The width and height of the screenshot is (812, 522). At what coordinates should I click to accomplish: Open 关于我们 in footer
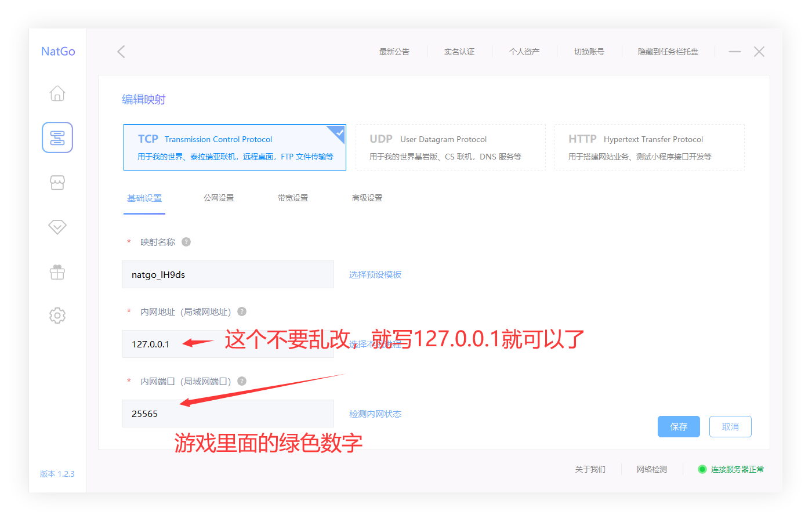[590, 469]
